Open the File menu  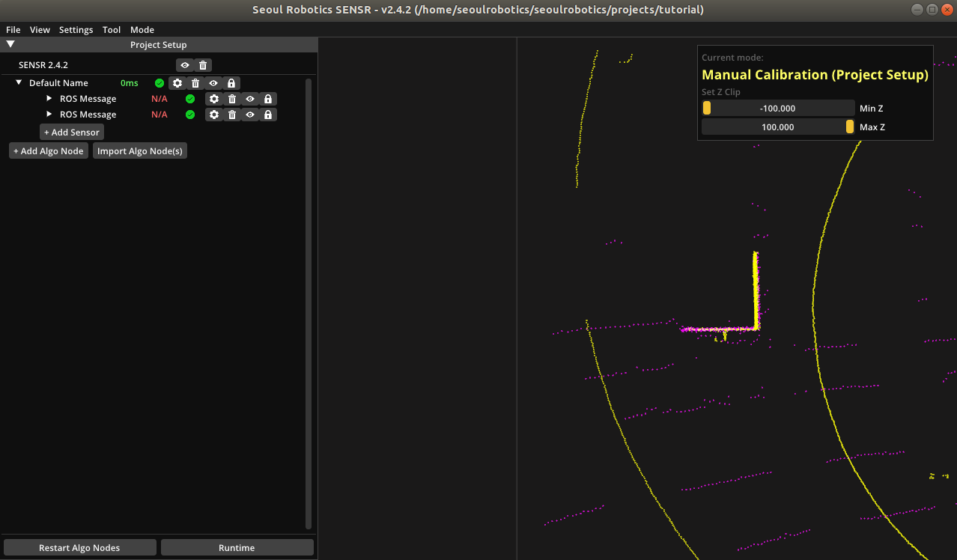(13, 30)
